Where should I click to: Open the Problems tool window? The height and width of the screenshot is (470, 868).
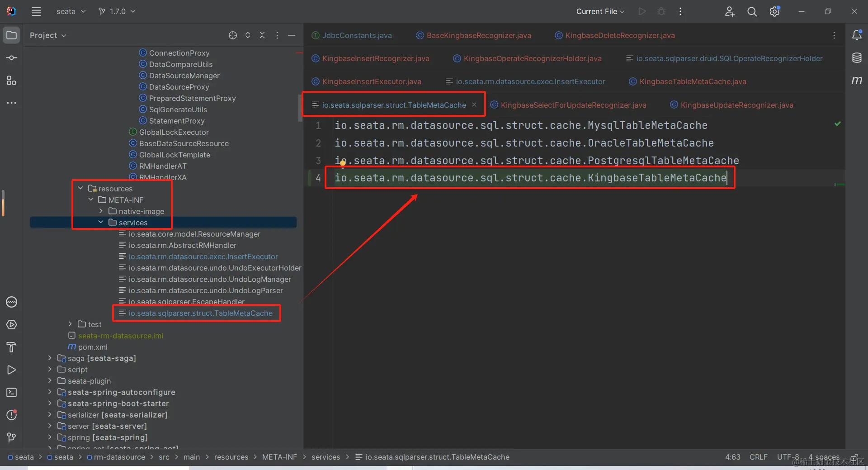[x=12, y=415]
